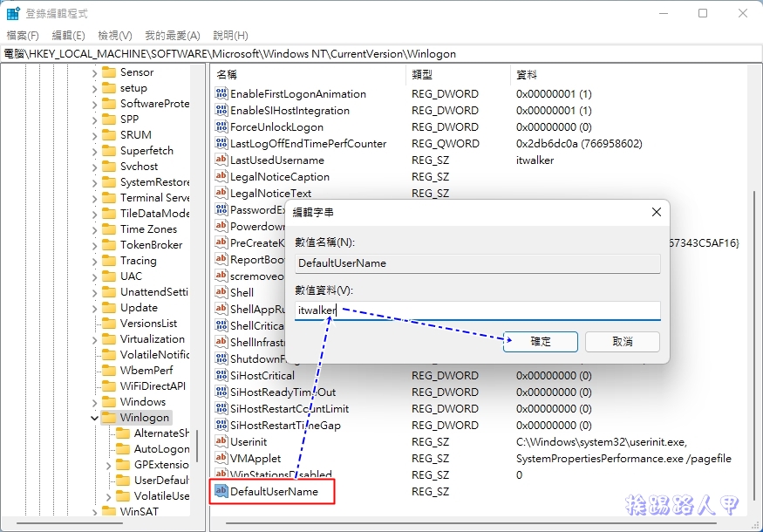This screenshot has height=532, width=763.
Task: Click the SRUM folder icon
Action: click(x=109, y=135)
